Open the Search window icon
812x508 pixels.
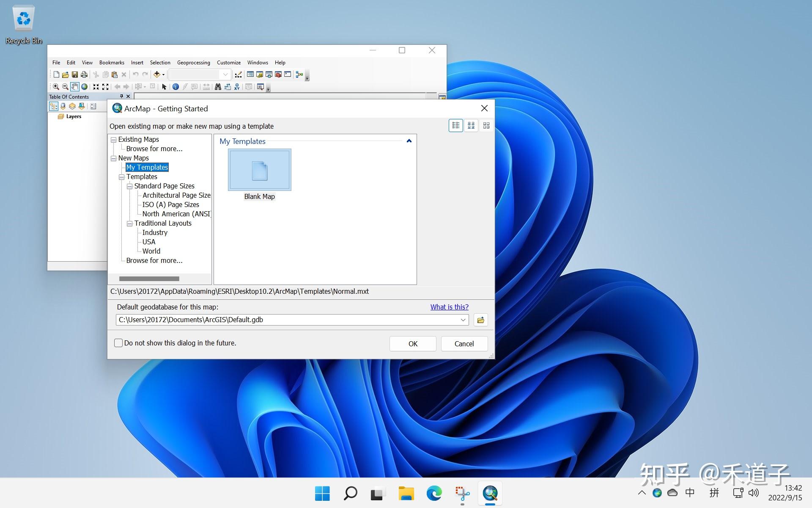pyautogui.click(x=269, y=75)
